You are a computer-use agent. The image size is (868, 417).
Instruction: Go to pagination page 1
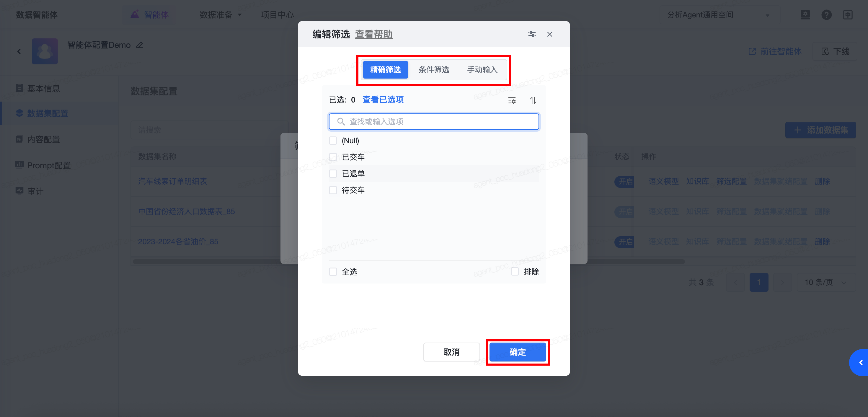tap(759, 282)
